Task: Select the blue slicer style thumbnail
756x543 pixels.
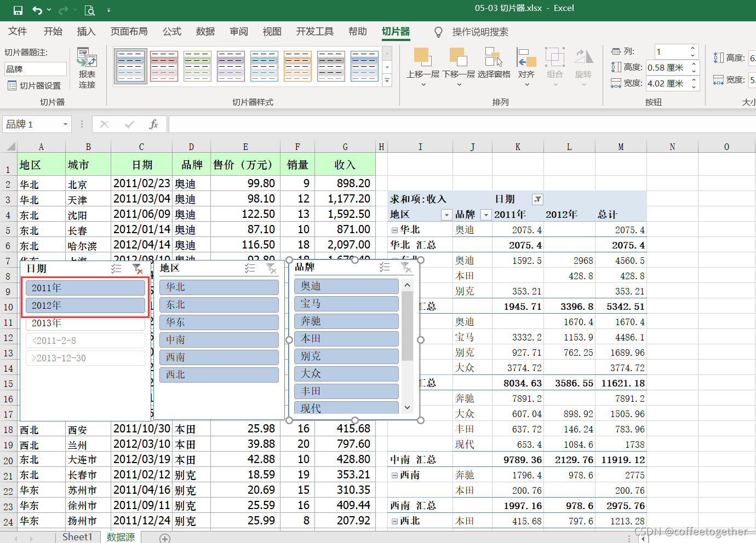Action: tap(131, 66)
